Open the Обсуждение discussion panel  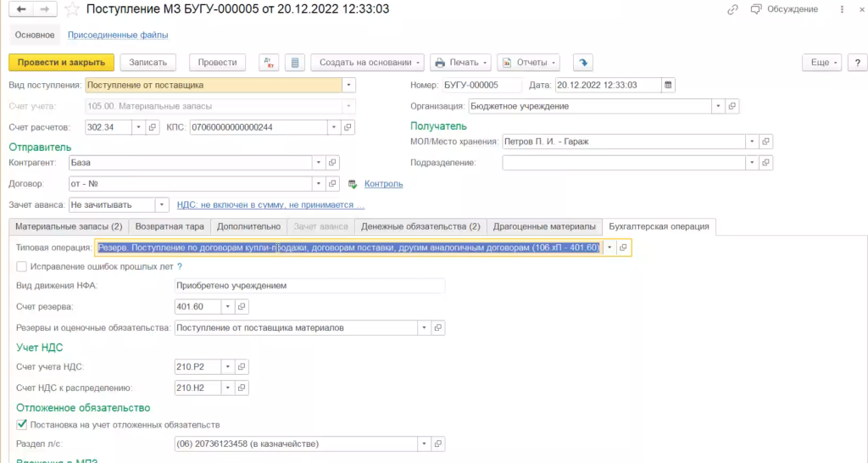click(x=785, y=9)
